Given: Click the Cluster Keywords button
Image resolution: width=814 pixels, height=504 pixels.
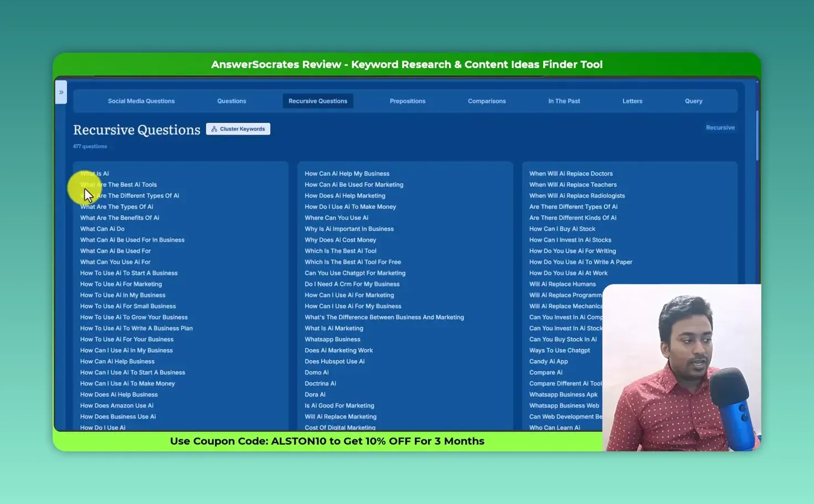Looking at the screenshot, I should [238, 129].
